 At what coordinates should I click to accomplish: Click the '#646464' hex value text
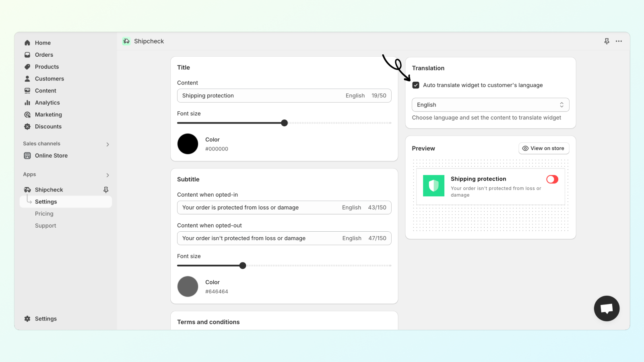click(217, 292)
